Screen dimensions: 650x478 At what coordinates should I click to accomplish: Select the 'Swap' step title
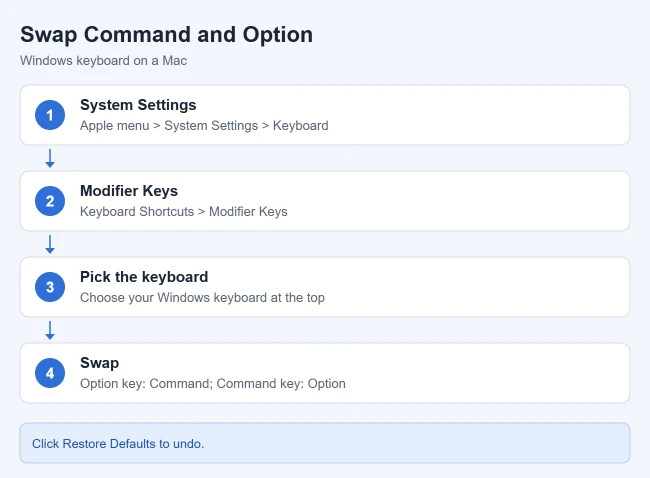pyautogui.click(x=99, y=363)
